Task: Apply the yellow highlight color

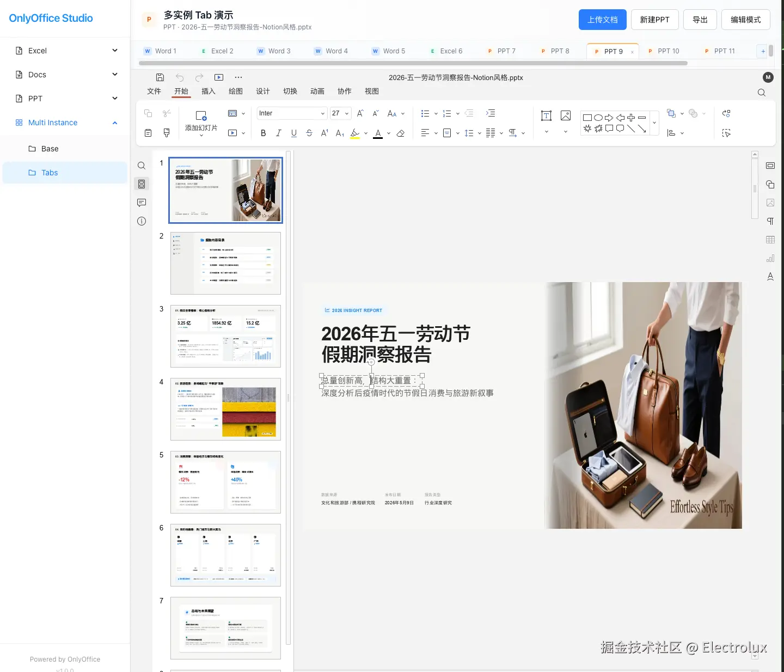Action: (x=355, y=133)
